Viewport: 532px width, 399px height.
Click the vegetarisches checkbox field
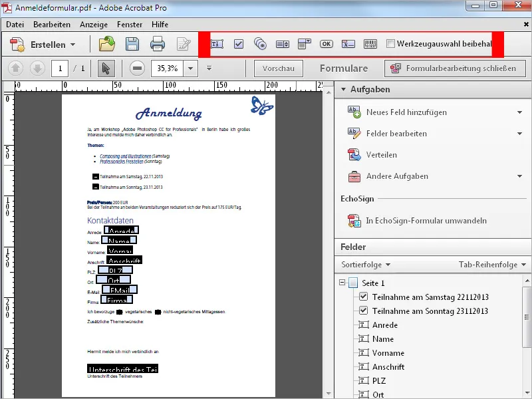point(120,312)
